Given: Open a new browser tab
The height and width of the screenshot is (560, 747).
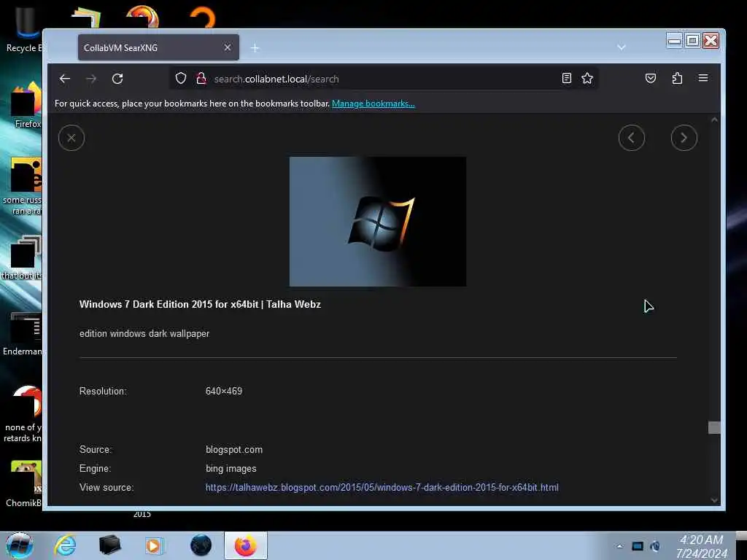Looking at the screenshot, I should click(x=255, y=47).
